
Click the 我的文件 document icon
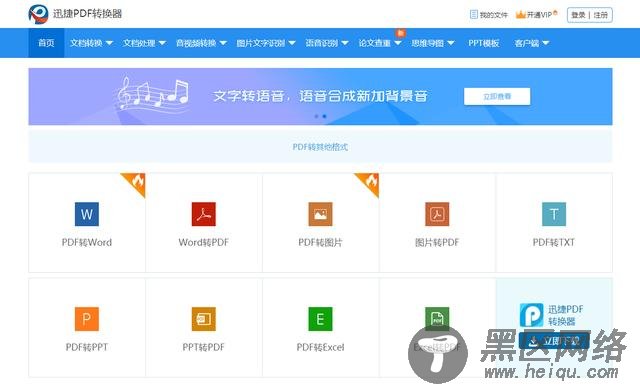(x=473, y=15)
